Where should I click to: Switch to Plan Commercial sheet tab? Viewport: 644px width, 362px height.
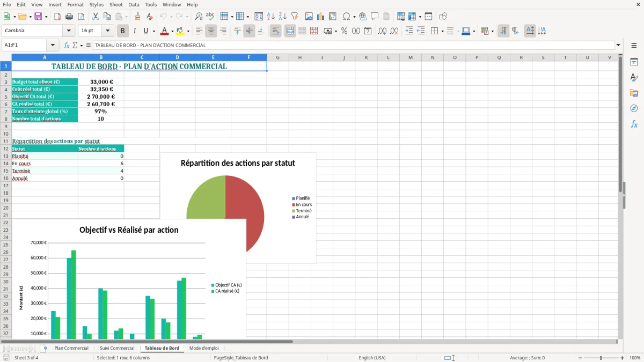71,348
